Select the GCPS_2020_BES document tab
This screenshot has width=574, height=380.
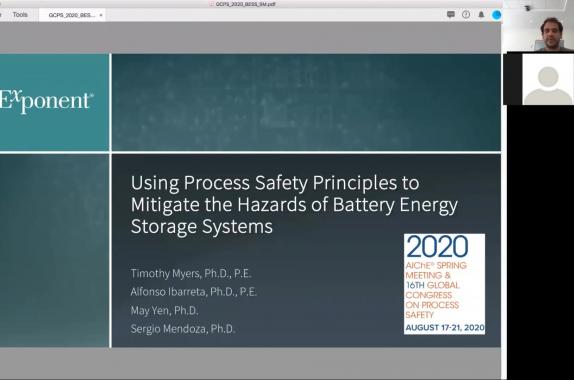pyautogui.click(x=72, y=15)
